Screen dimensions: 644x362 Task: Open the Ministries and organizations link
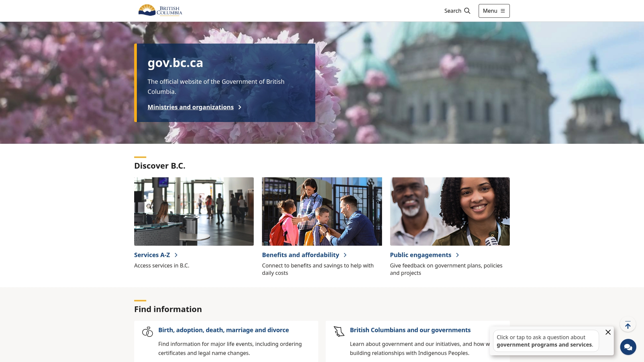[x=191, y=107]
